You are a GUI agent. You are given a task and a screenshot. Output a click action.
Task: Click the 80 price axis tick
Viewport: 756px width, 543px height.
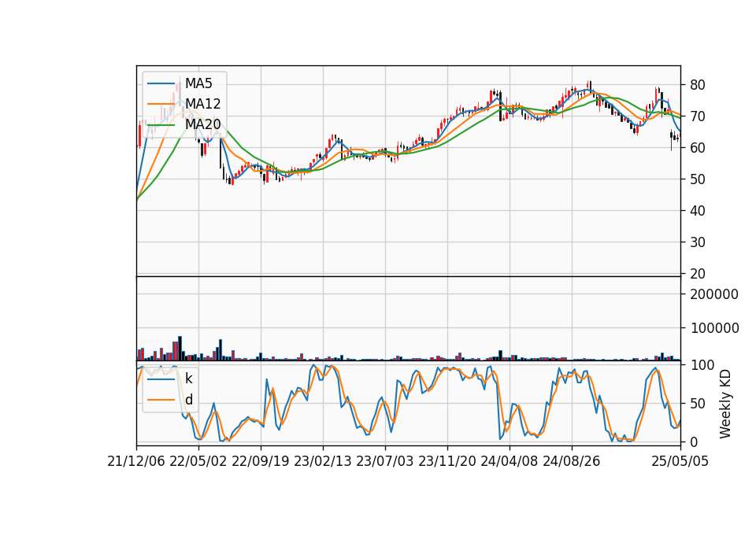point(698,85)
